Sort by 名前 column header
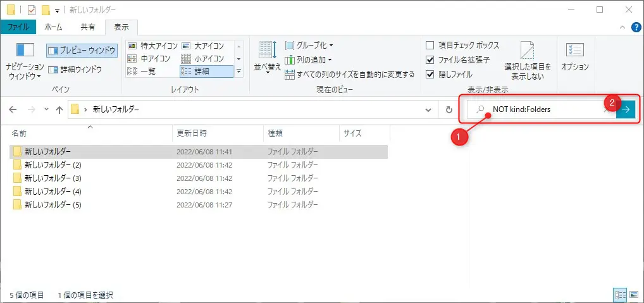The width and height of the screenshot is (644, 303). pos(90,133)
